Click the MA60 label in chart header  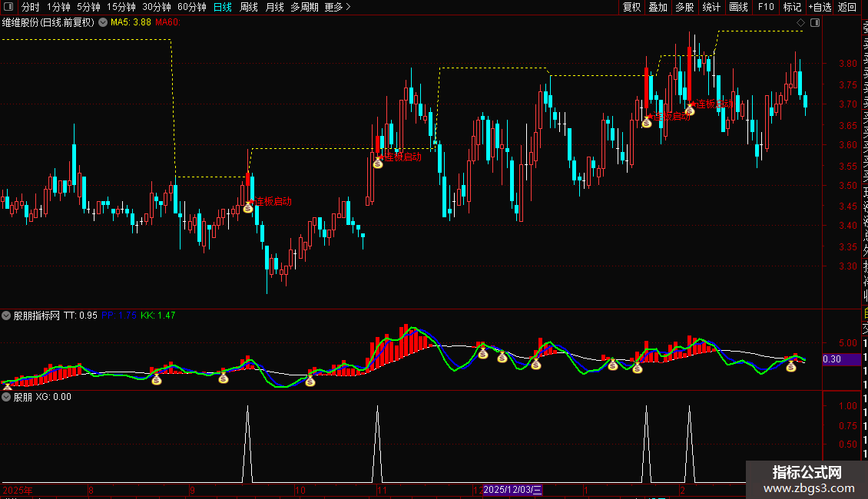click(167, 22)
